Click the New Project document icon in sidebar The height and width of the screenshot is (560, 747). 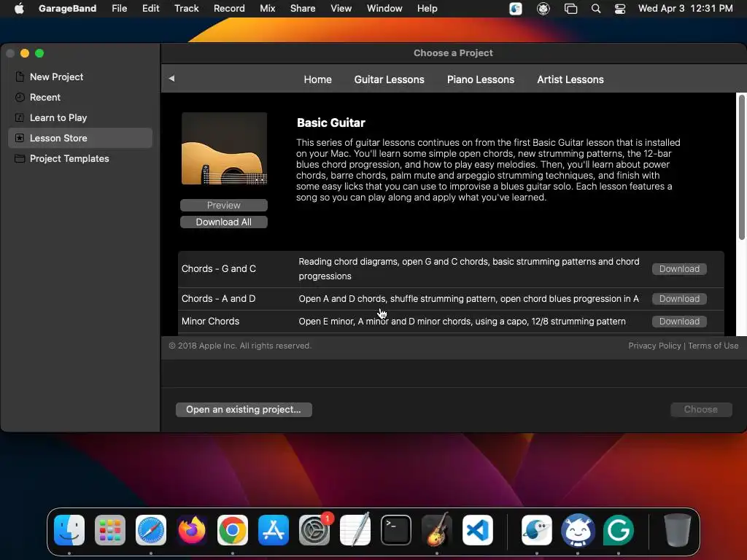coord(20,77)
